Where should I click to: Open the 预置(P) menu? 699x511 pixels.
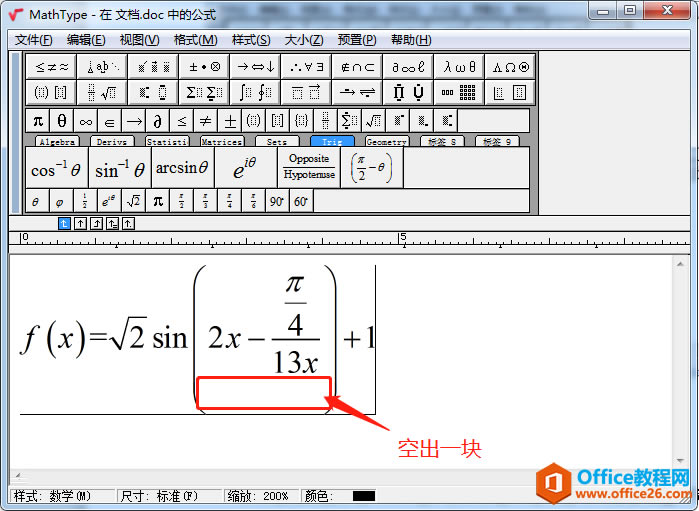coord(357,40)
